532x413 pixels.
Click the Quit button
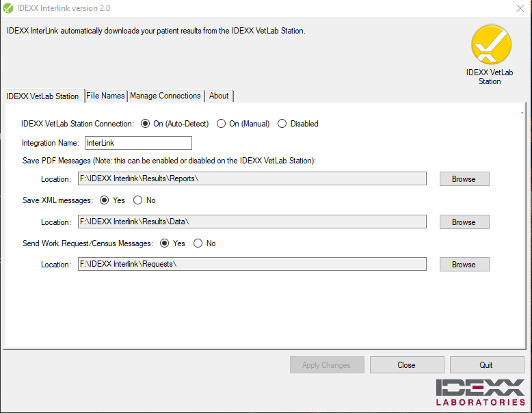coord(487,365)
